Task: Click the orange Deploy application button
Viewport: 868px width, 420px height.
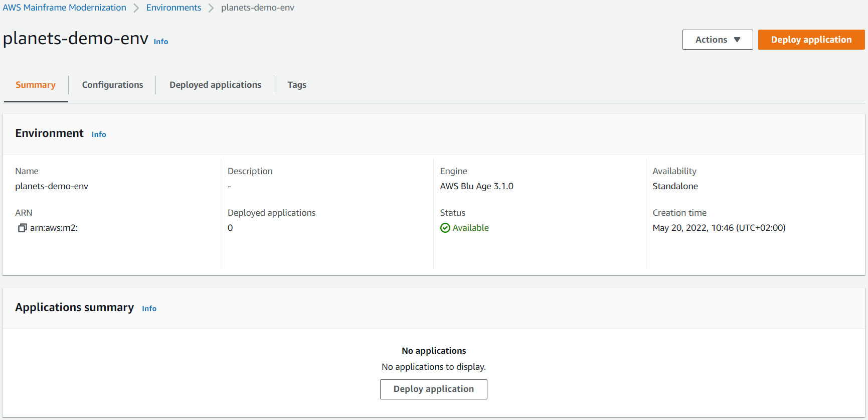Action: pos(811,40)
